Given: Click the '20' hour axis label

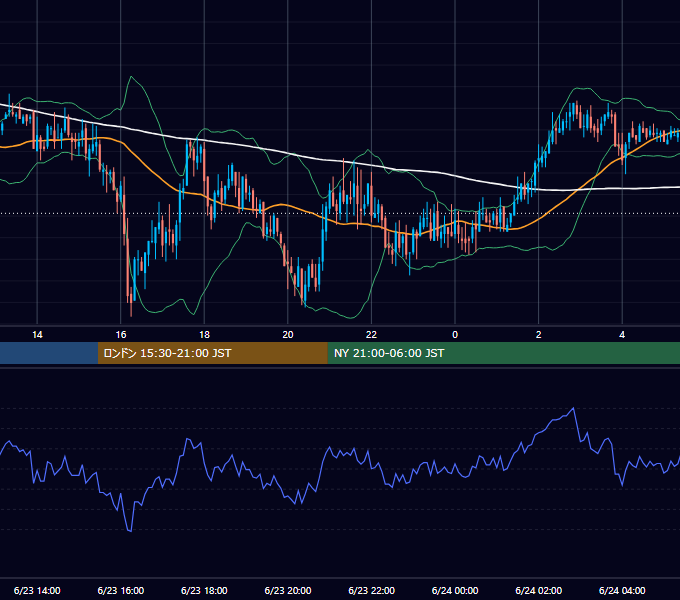Looking at the screenshot, I should coord(288,335).
